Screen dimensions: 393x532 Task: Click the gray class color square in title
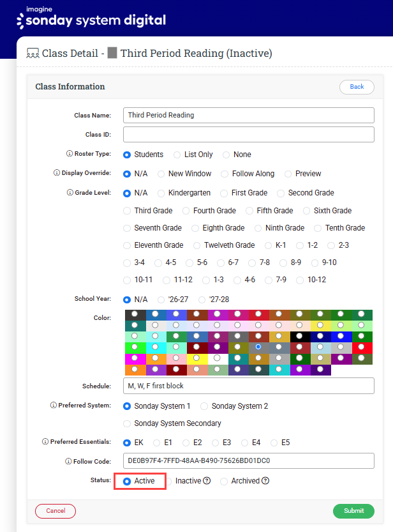coord(112,53)
